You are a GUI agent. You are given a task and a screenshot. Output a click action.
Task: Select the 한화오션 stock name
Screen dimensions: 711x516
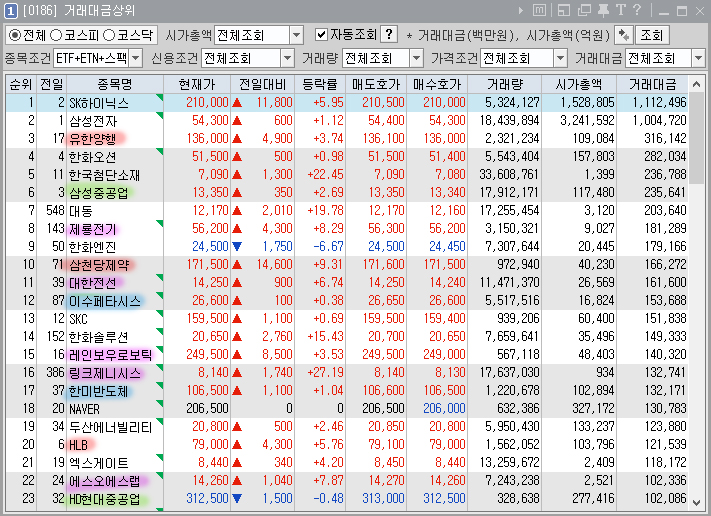click(93, 157)
